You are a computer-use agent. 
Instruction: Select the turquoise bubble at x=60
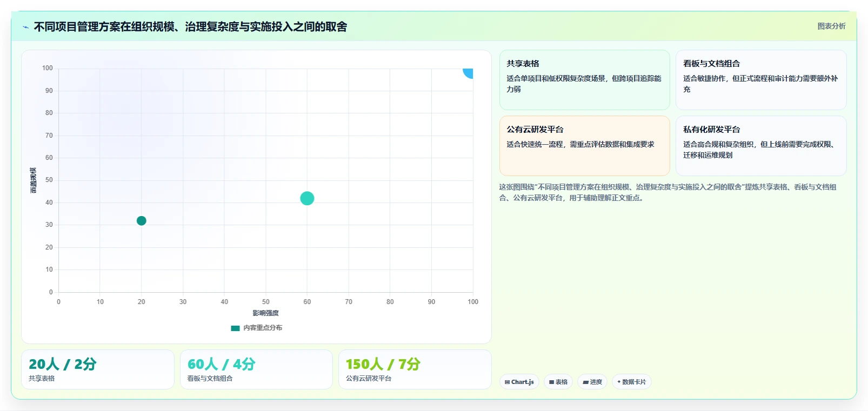(307, 198)
